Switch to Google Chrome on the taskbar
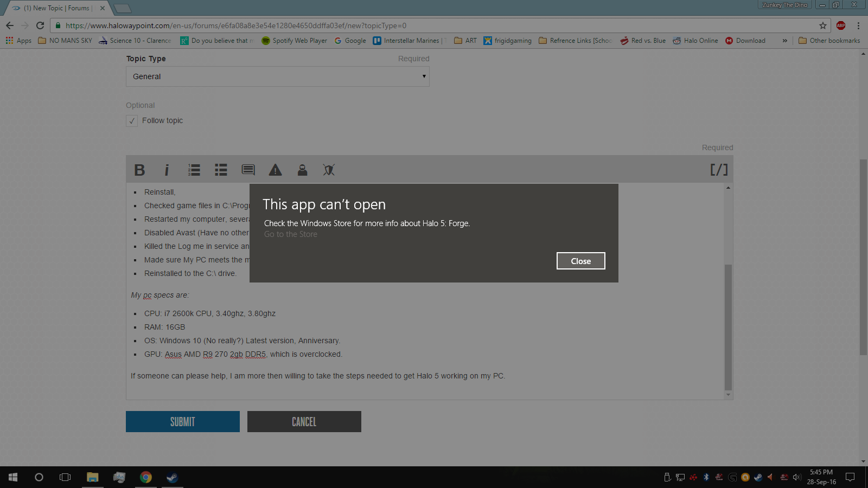Screen dimensions: 868x488 [146, 477]
